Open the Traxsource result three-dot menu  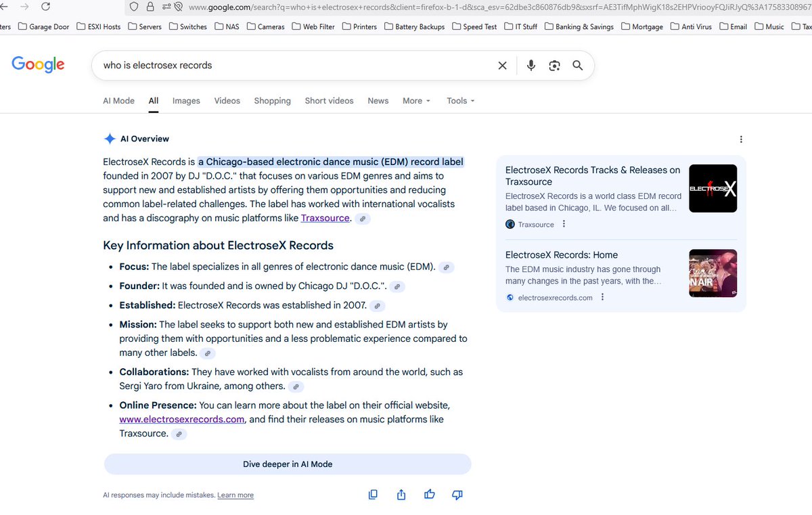564,225
